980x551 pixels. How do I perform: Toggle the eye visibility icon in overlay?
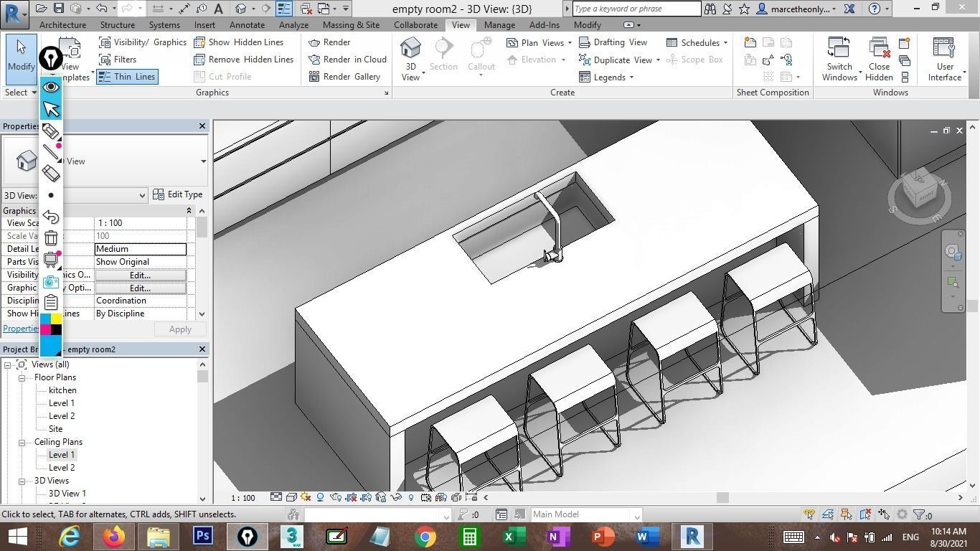point(51,87)
